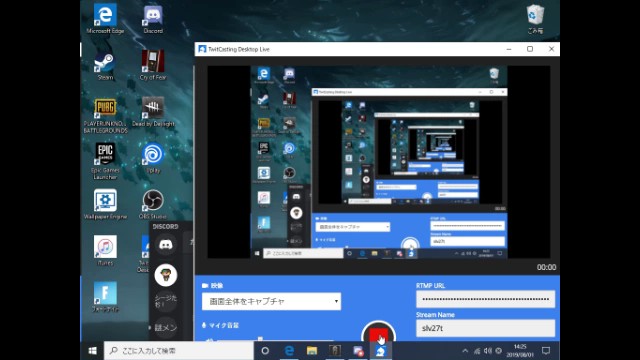Expand the screen capture source dropdown
640x360 pixels.
[271, 302]
